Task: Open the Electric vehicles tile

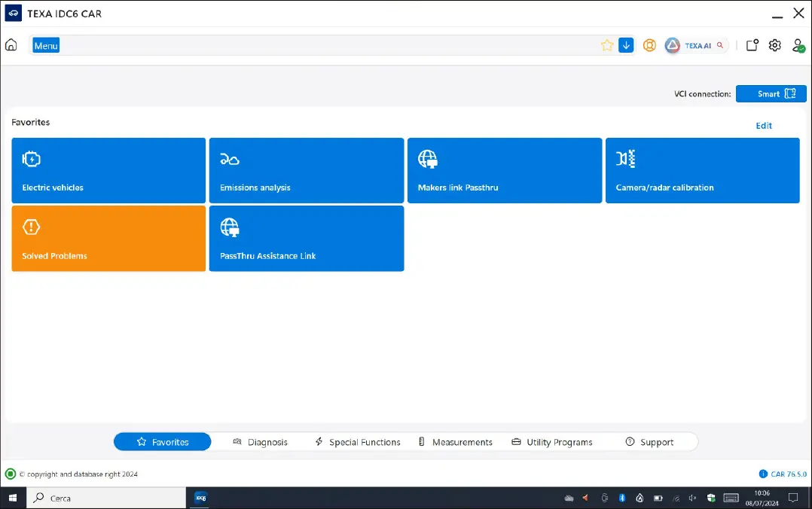Action: 108,170
